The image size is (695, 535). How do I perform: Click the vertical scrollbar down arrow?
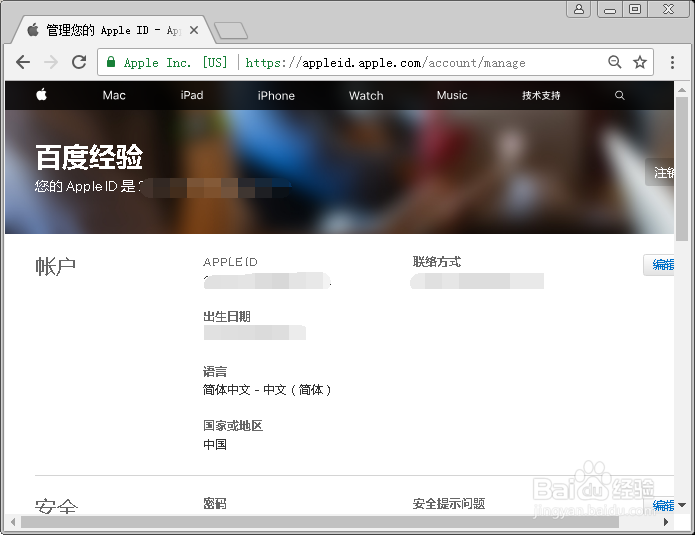pyautogui.click(x=682, y=505)
